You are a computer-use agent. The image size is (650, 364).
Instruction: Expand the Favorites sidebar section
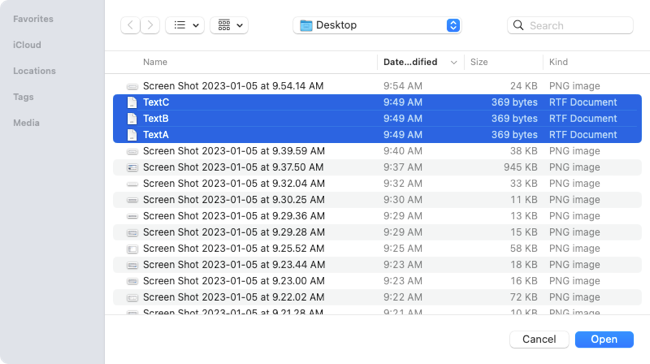[33, 19]
